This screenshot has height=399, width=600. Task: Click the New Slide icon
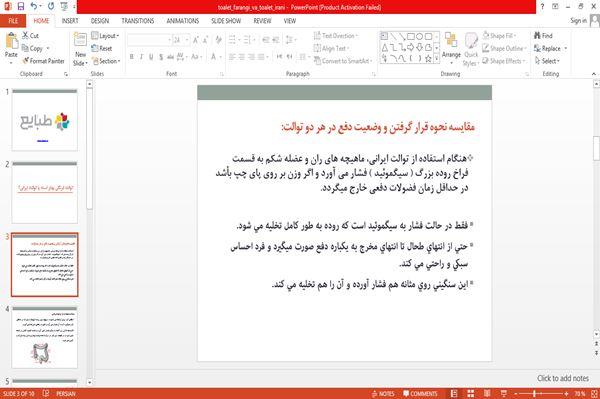(80, 40)
